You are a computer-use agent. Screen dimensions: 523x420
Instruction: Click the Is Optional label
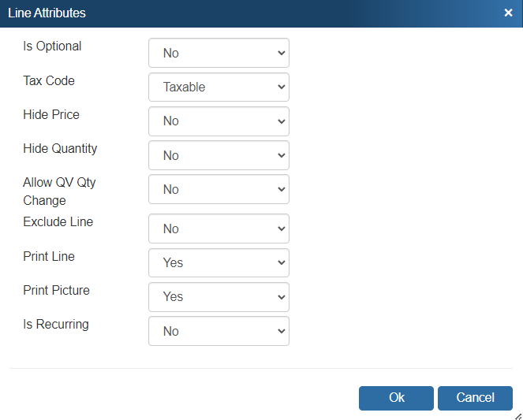(52, 46)
